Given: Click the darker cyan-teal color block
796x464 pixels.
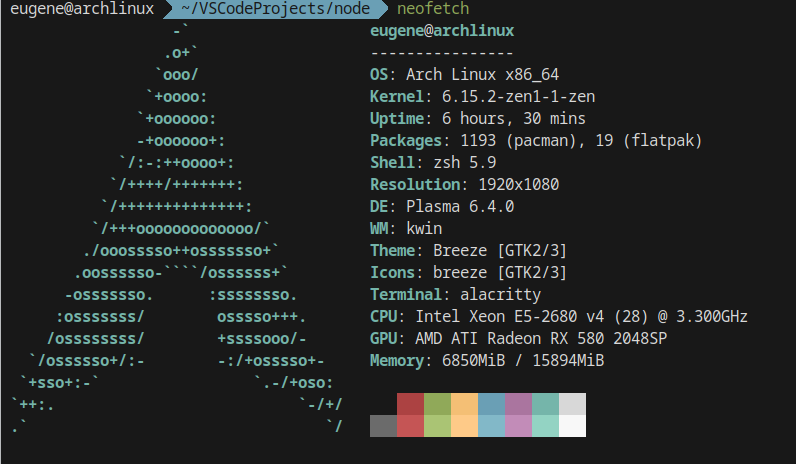Looking at the screenshot, I should [x=545, y=404].
